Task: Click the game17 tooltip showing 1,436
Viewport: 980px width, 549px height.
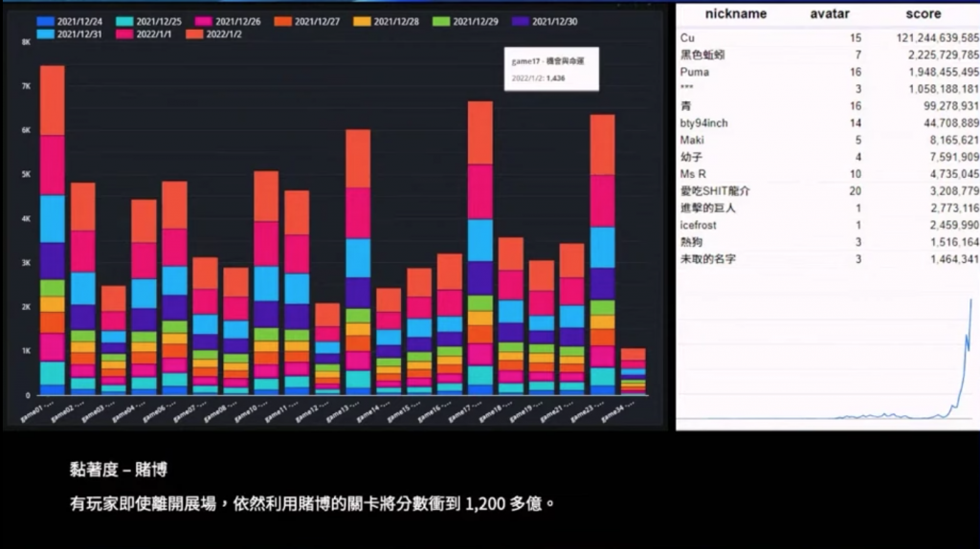Action: 551,69
